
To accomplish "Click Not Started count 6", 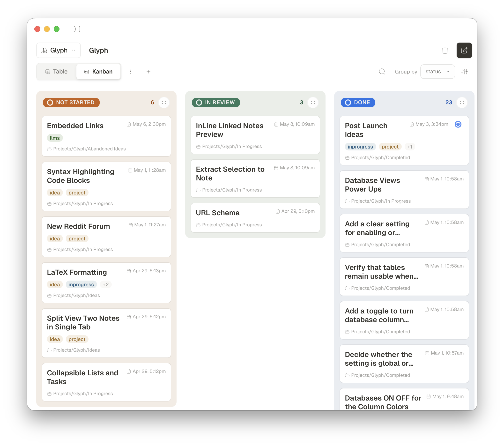I will pos(152,103).
